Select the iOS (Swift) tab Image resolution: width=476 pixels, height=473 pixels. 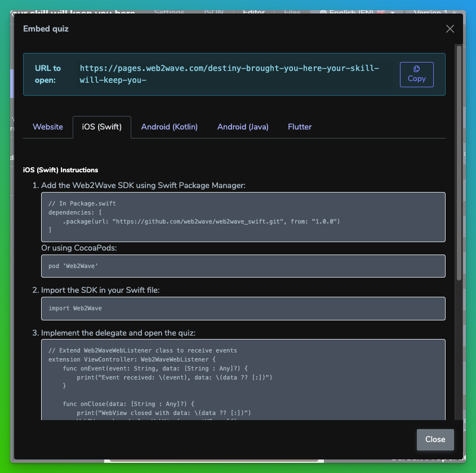click(x=102, y=127)
